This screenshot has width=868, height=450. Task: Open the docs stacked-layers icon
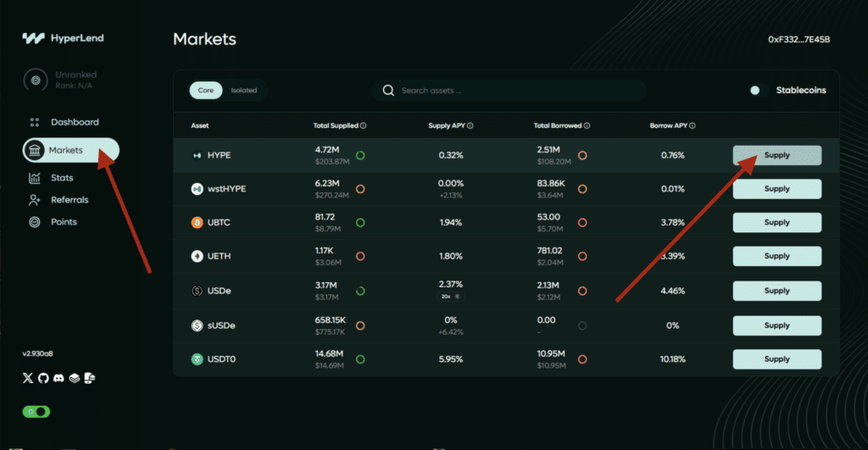tap(75, 378)
